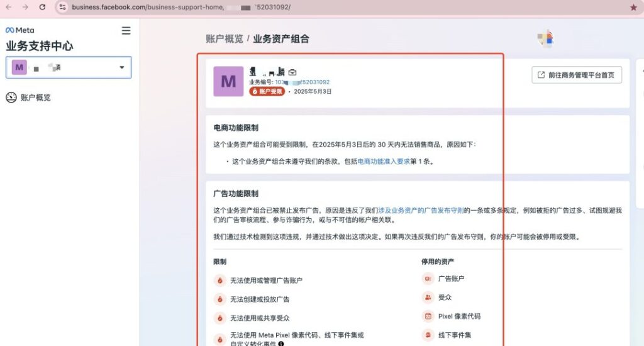Click the large purple M business avatar
The image size is (644, 346).
pyautogui.click(x=228, y=81)
